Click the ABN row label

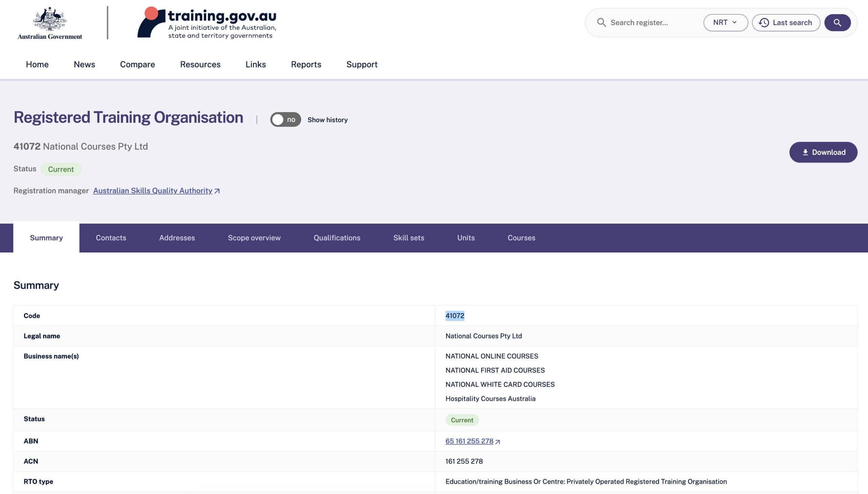31,441
